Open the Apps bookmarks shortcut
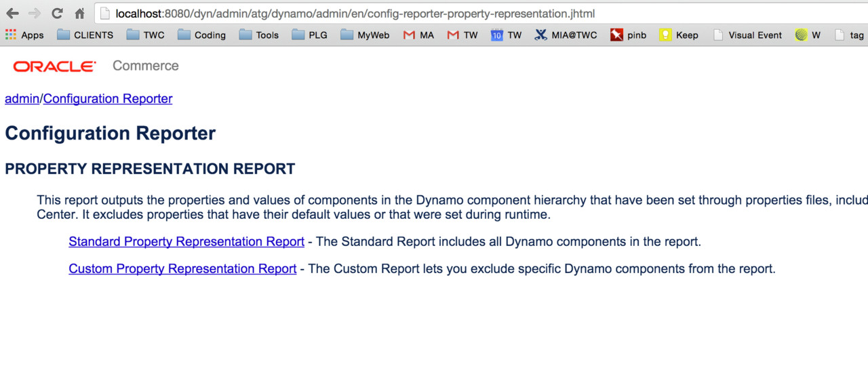The image size is (868, 372). pos(24,35)
